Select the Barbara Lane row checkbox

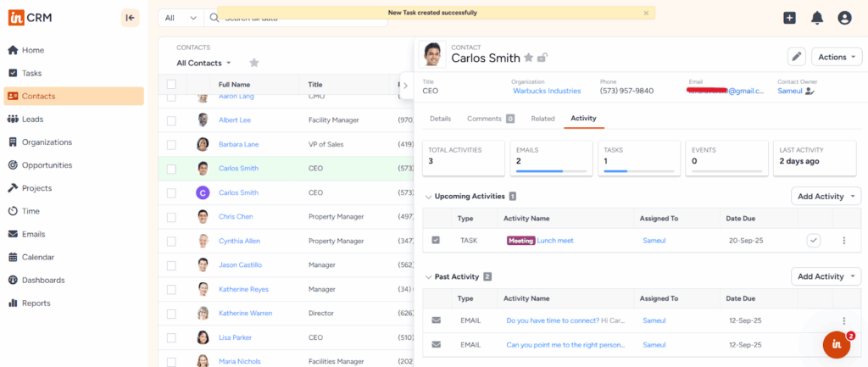point(171,144)
